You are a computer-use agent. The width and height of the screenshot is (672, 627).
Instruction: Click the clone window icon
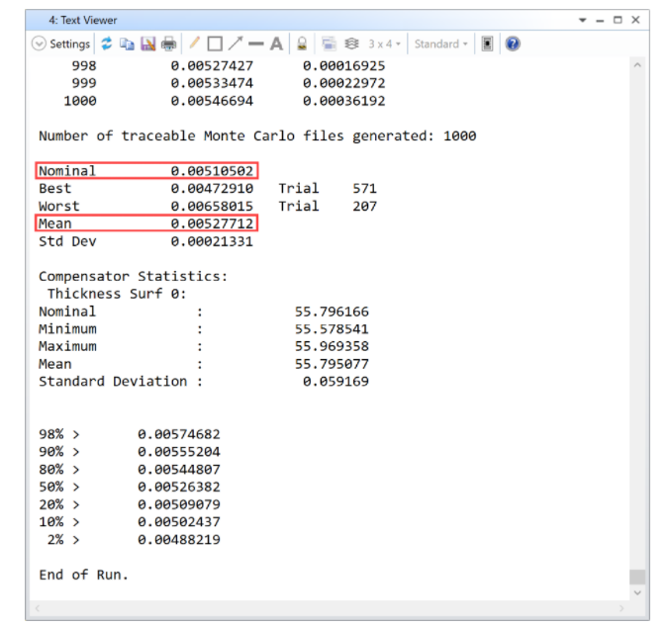(x=329, y=44)
